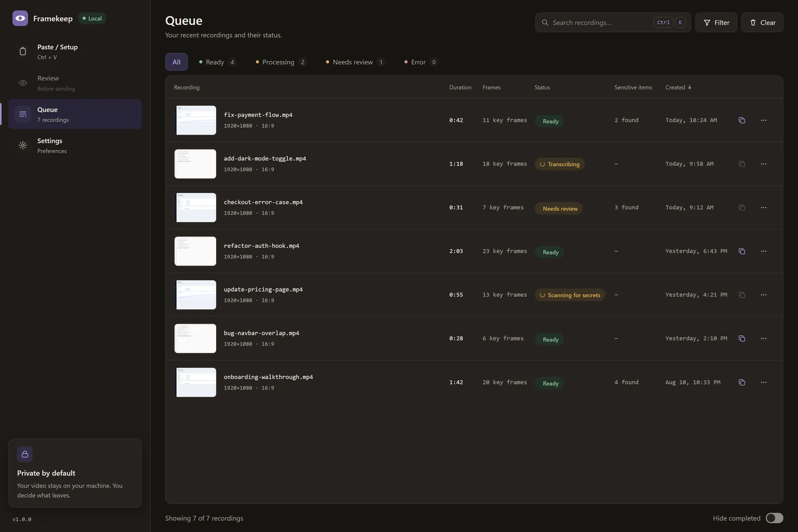
Task: Open more options for update-pricing-page.mp4
Action: pos(764,295)
